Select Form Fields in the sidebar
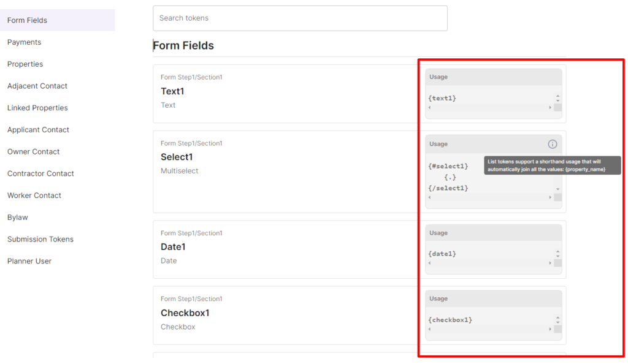The height and width of the screenshot is (364, 628). [x=27, y=20]
